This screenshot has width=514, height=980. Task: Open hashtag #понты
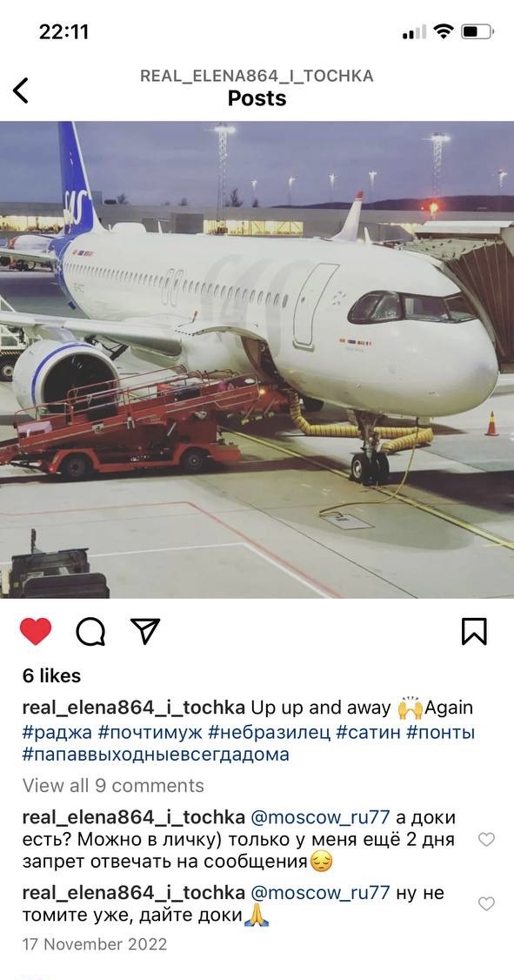click(x=440, y=732)
